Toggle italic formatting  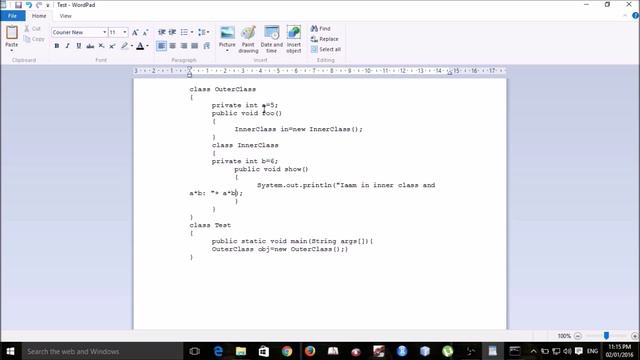[67, 46]
